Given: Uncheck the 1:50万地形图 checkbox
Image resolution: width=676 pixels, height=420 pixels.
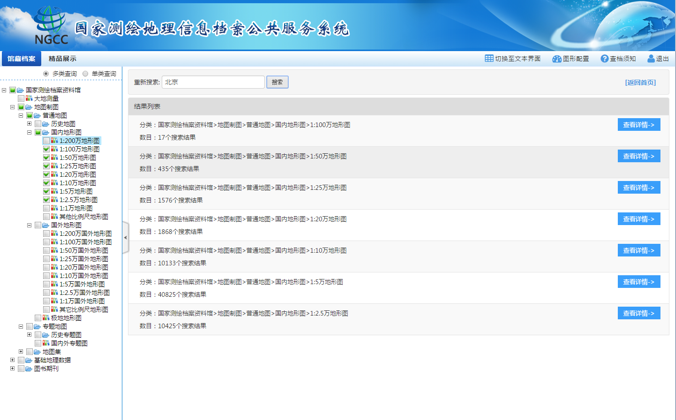Looking at the screenshot, I should coord(46,157).
